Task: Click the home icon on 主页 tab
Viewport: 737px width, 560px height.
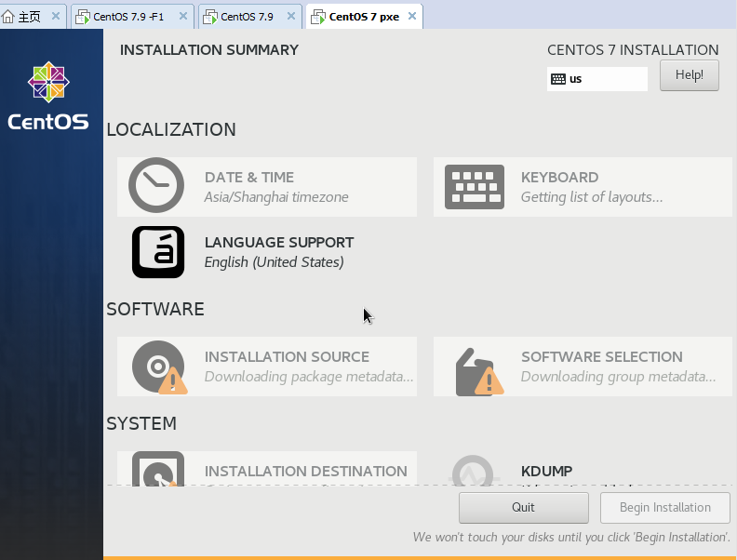Action: coord(8,17)
